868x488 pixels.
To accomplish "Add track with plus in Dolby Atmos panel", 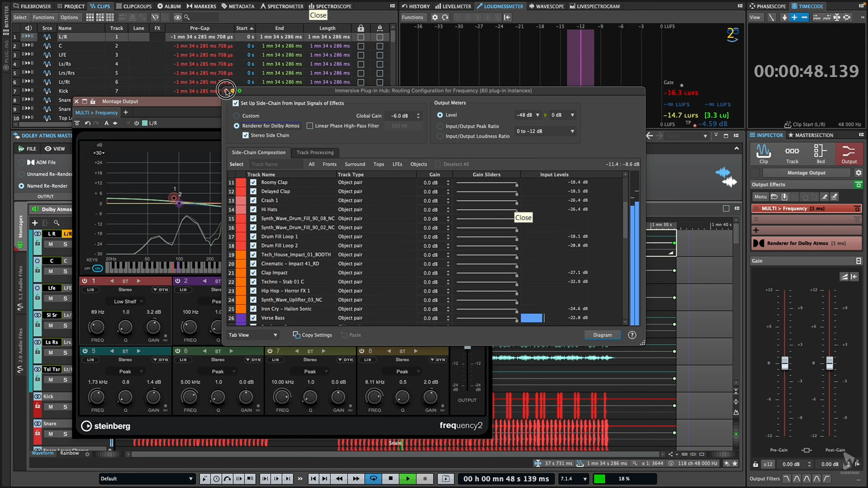I will [x=35, y=223].
